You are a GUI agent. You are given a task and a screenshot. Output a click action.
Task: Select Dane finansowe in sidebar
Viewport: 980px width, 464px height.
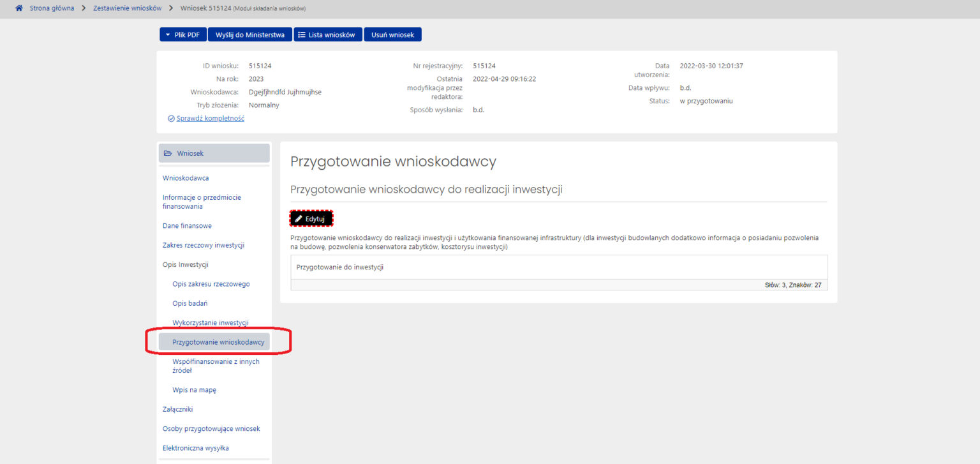[187, 226]
